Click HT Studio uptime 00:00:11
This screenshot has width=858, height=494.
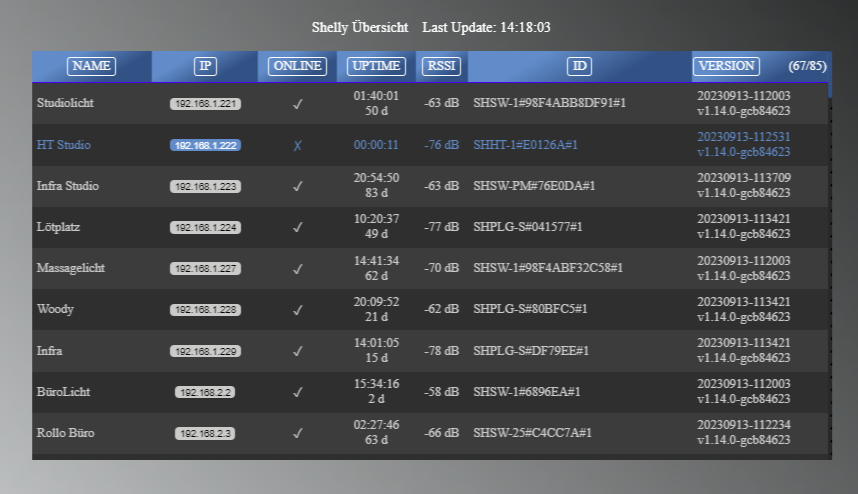376,145
